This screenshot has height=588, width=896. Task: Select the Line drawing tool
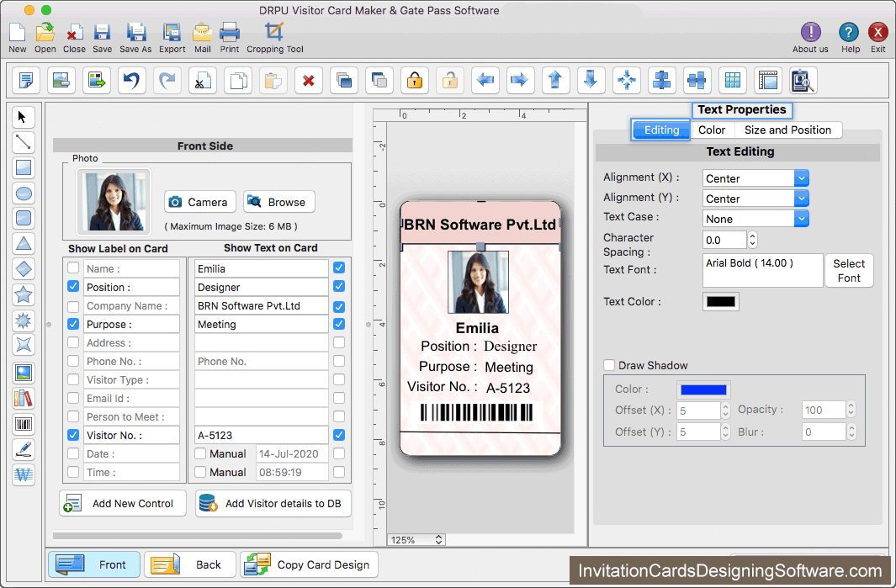click(23, 142)
